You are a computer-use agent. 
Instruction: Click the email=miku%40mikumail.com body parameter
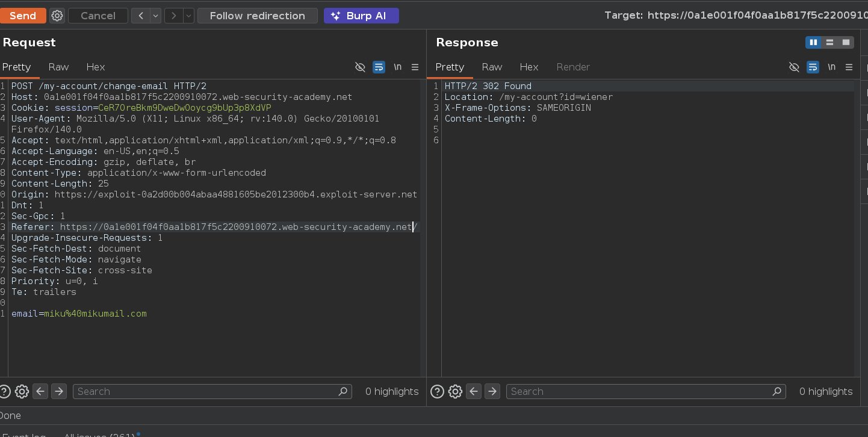point(79,314)
